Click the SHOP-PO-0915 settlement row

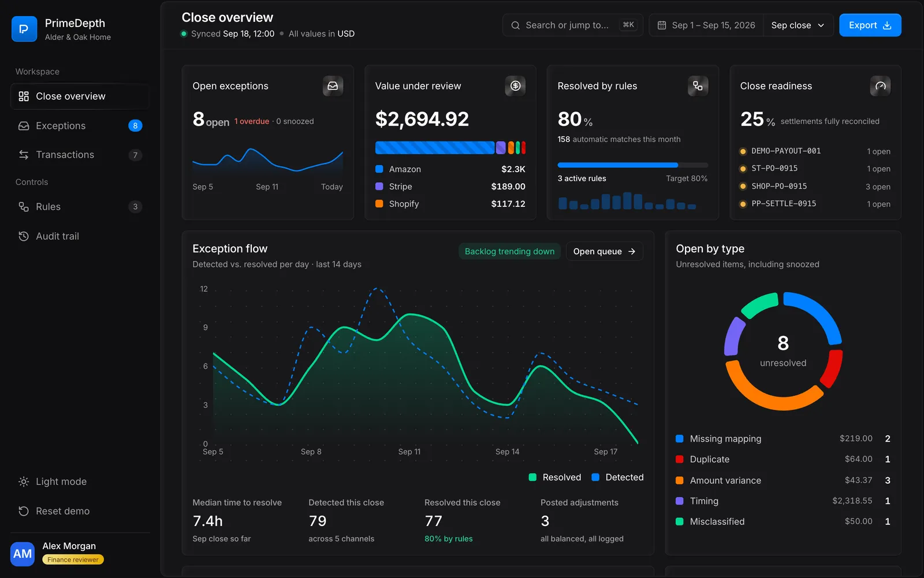(815, 187)
